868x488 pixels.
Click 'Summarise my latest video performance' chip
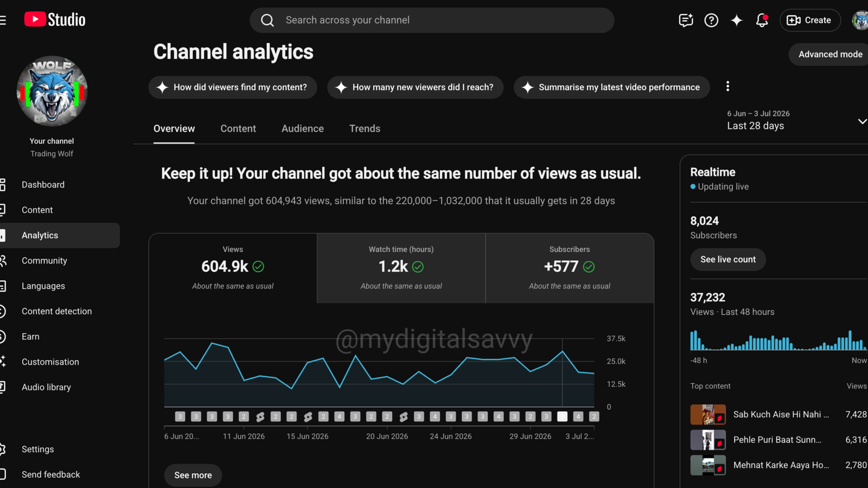pos(611,87)
